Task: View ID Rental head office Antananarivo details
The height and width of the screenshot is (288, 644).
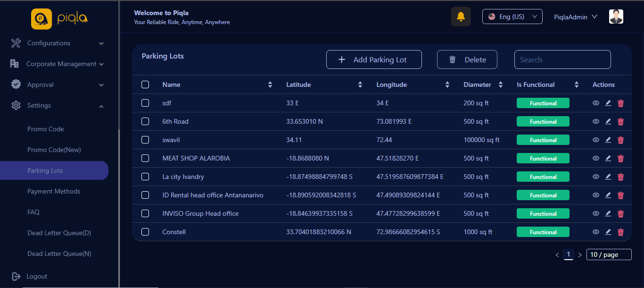Action: 596,195
